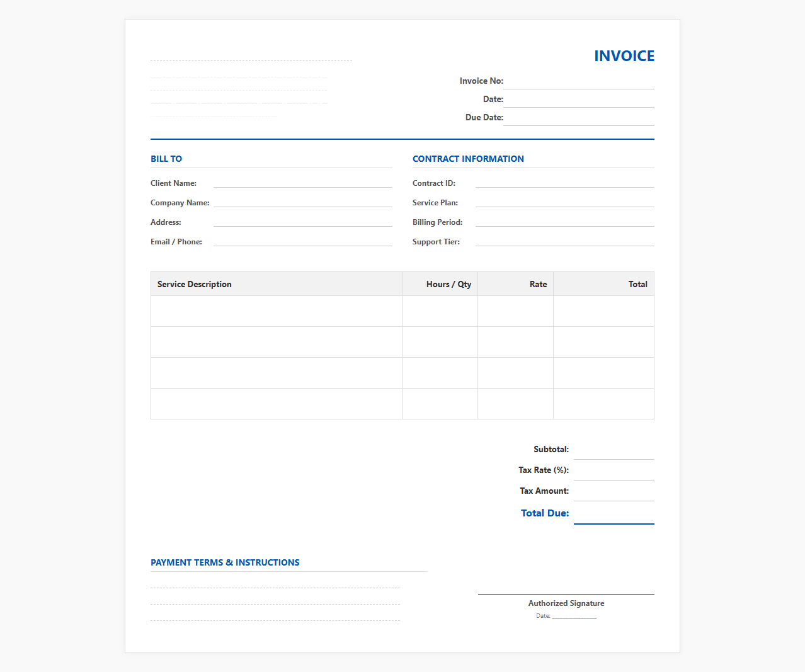This screenshot has height=672, width=805.
Task: Click the invoice header Date field
Action: (579, 100)
